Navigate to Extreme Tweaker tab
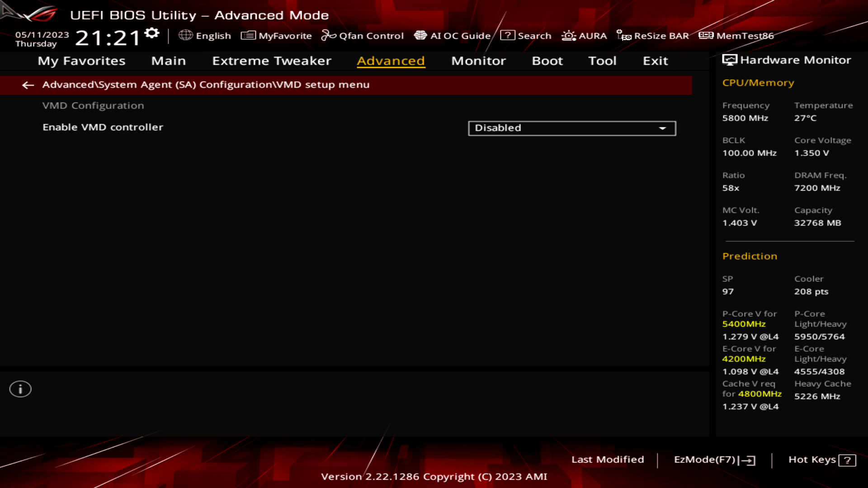The width and height of the screenshot is (868, 488). 271,60
